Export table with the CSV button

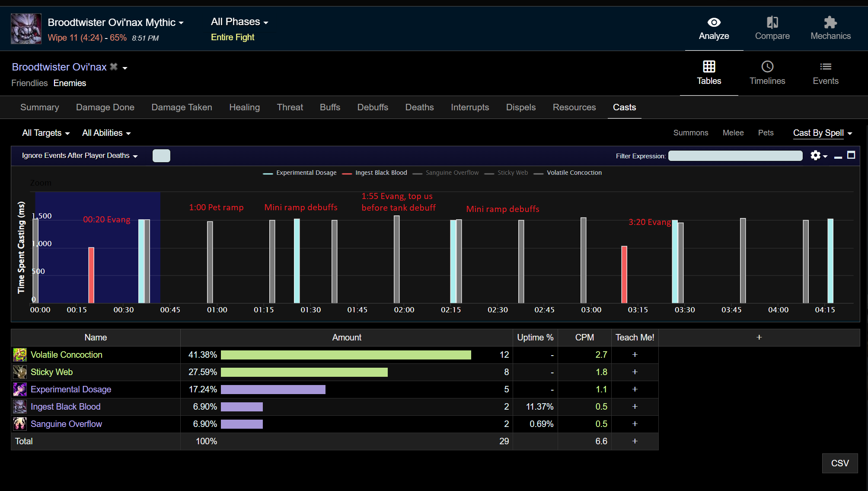(x=839, y=463)
